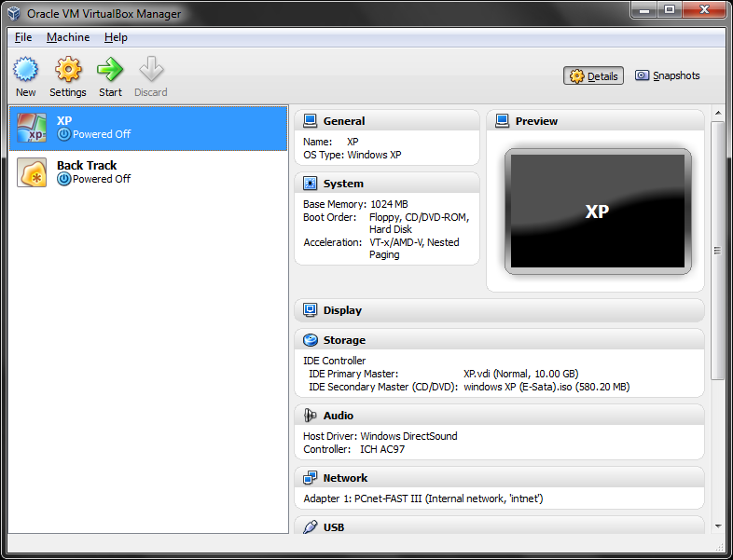Open the Storage section header

(x=499, y=339)
